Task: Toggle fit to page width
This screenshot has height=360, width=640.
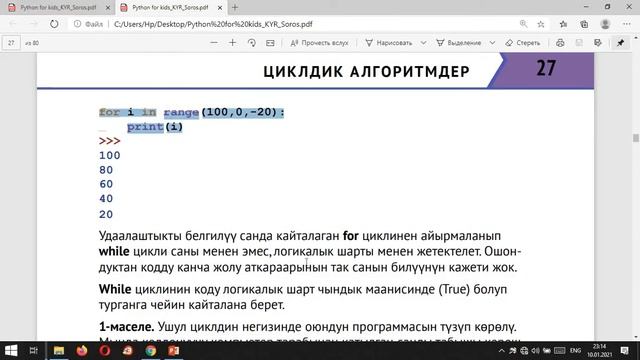Action: [270, 43]
